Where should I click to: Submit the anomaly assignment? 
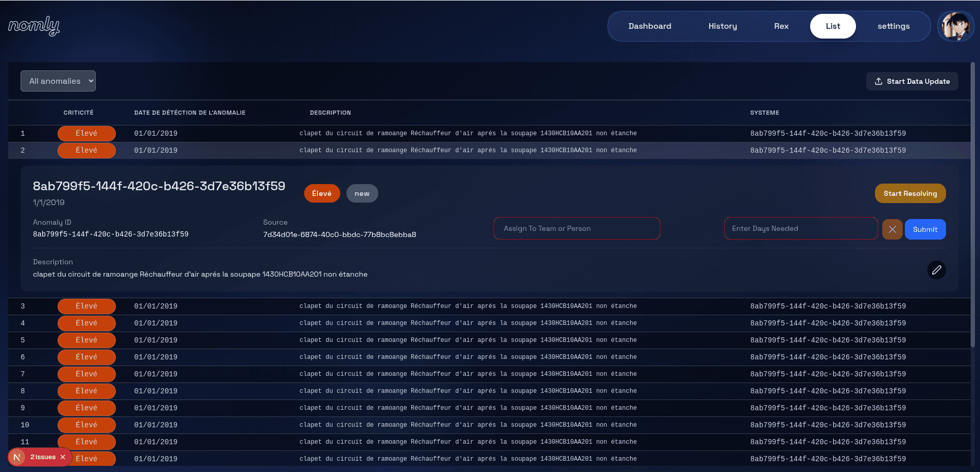(925, 229)
